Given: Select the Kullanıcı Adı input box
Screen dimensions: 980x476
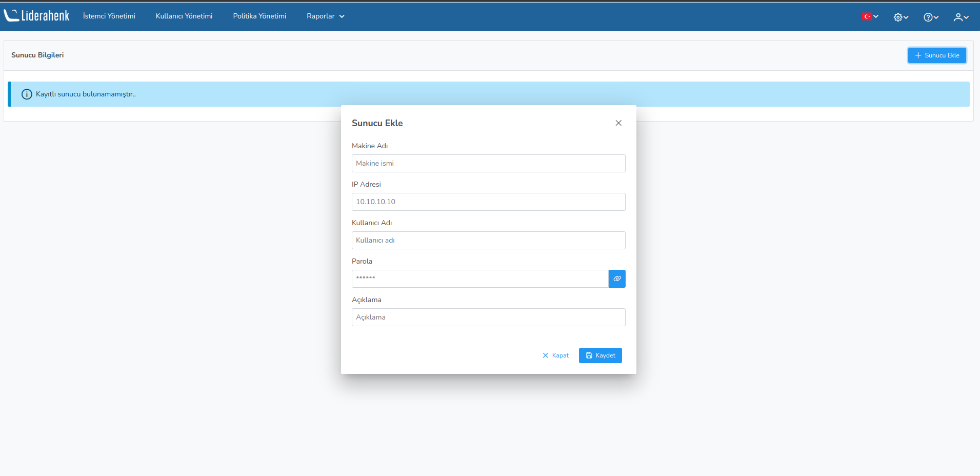Looking at the screenshot, I should [488, 241].
